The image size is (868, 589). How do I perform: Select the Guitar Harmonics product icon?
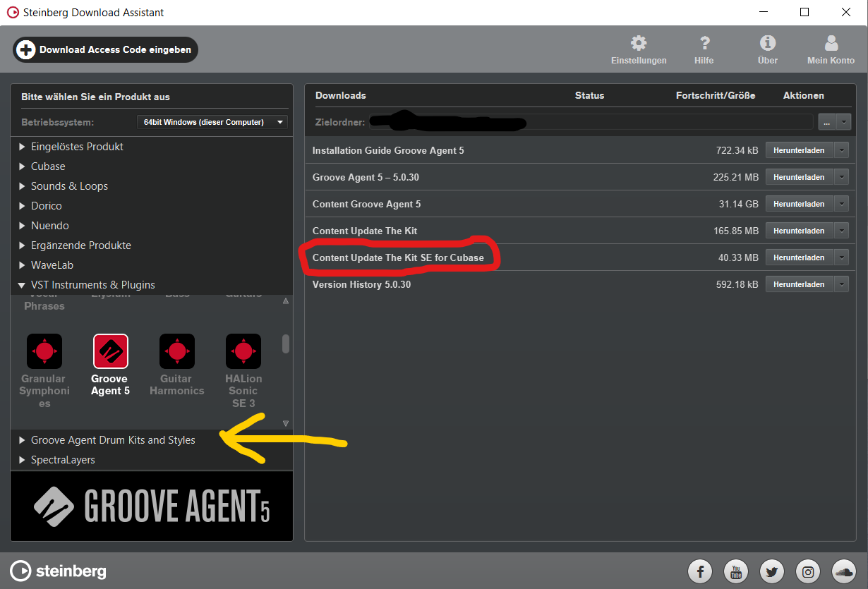pyautogui.click(x=177, y=351)
